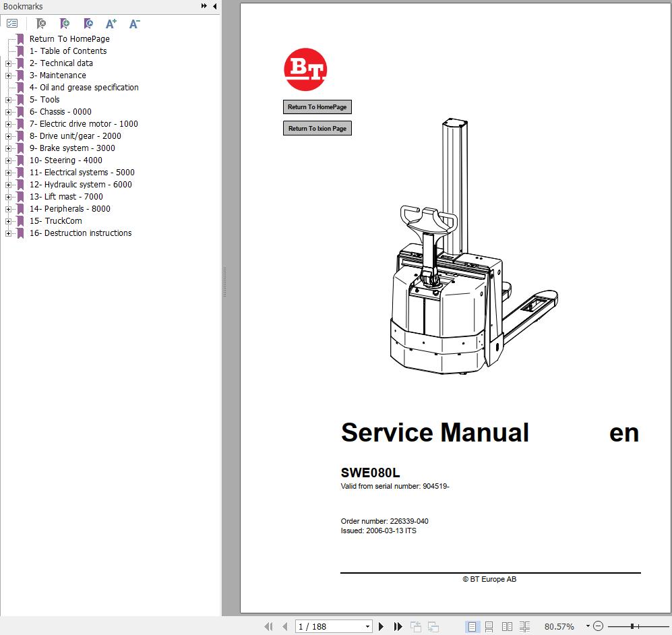The image size is (672, 635).
Task: Toggle two-page facing view
Action: coord(508,626)
